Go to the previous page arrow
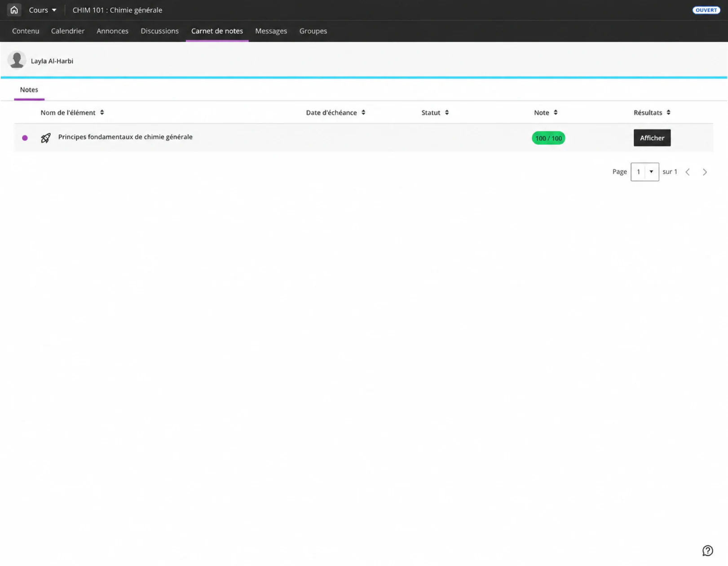Image resolution: width=728 pixels, height=566 pixels. click(687, 172)
